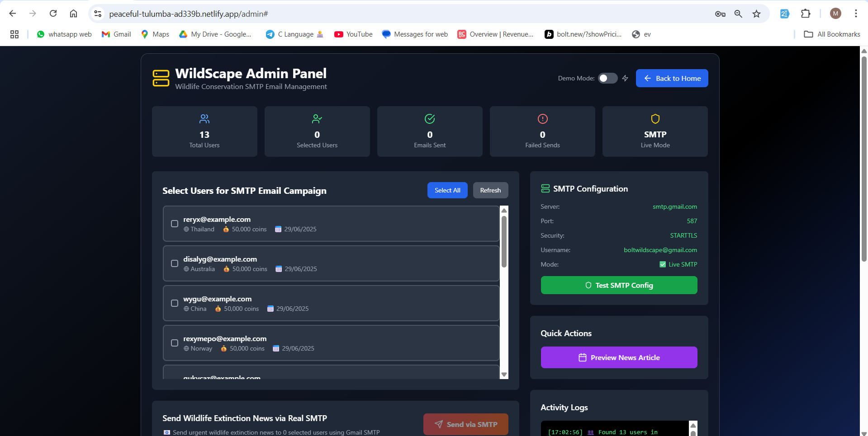The height and width of the screenshot is (436, 868).
Task: Click the port 587 value
Action: pyautogui.click(x=692, y=221)
